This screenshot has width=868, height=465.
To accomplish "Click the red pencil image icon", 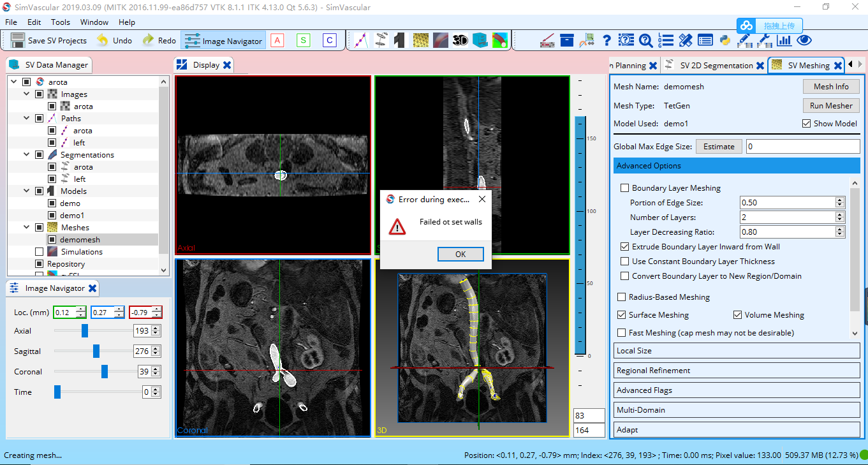I will click(x=547, y=40).
